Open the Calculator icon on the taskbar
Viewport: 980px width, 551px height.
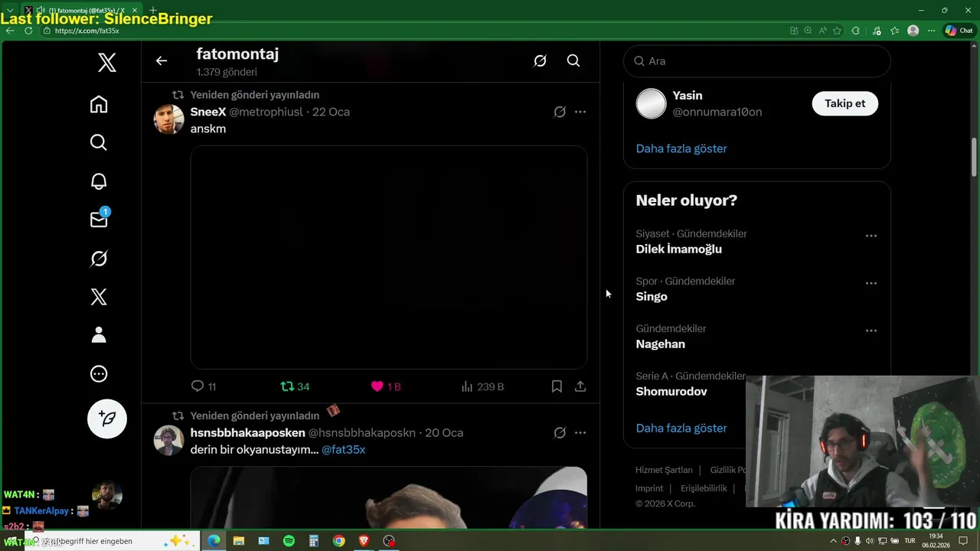click(314, 540)
